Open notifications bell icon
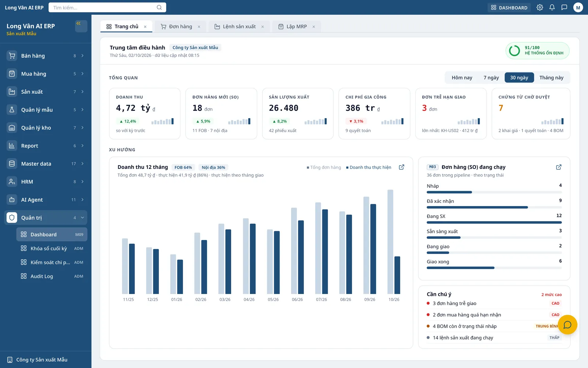 click(x=552, y=7)
